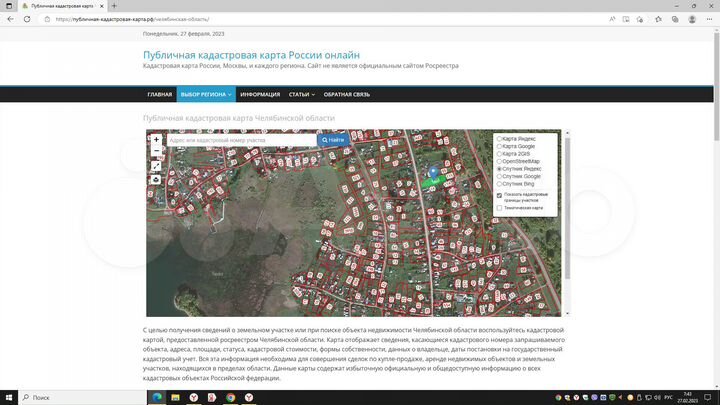Open Информация menu item

pyautogui.click(x=260, y=94)
